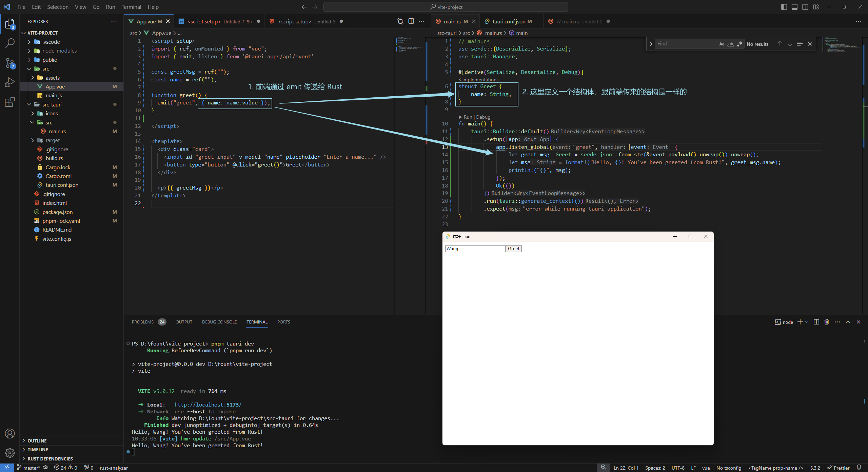
Task: Open the Search view in activity bar
Action: click(x=10, y=43)
